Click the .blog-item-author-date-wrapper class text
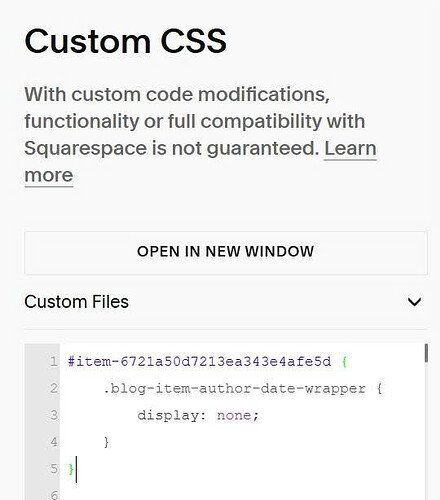The width and height of the screenshot is (440, 500). tap(234, 389)
